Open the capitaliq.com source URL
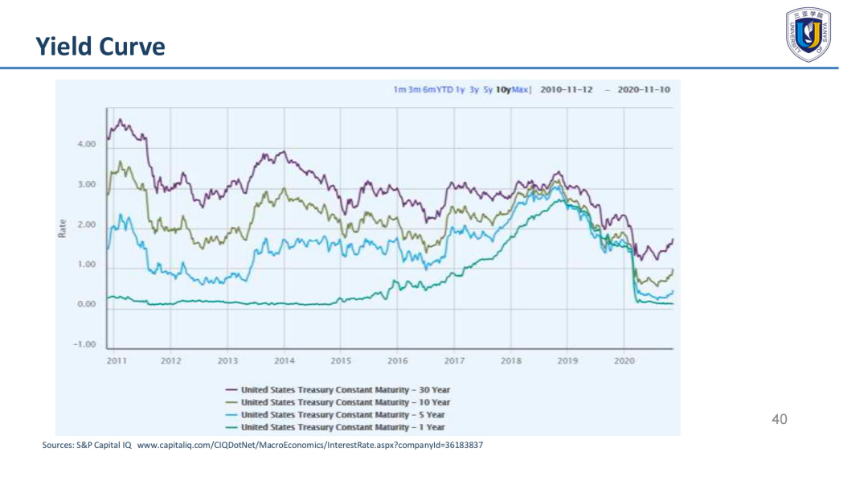Image resolution: width=868 pixels, height=485 pixels. point(310,445)
